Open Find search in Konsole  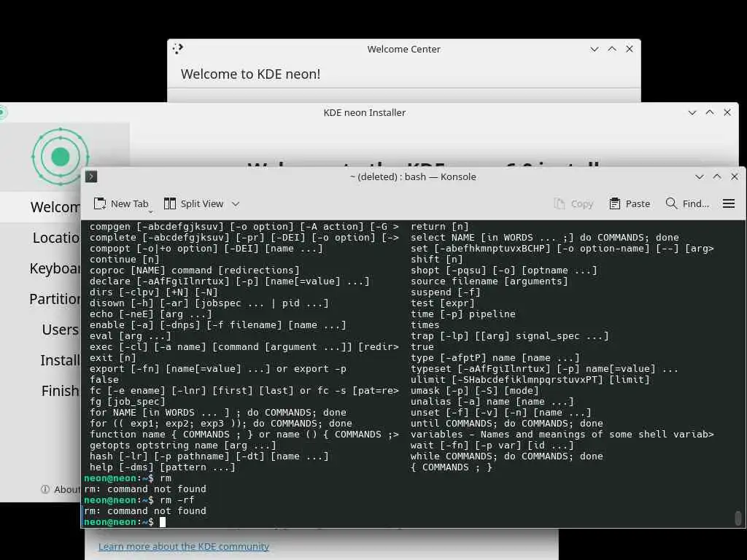tap(687, 204)
